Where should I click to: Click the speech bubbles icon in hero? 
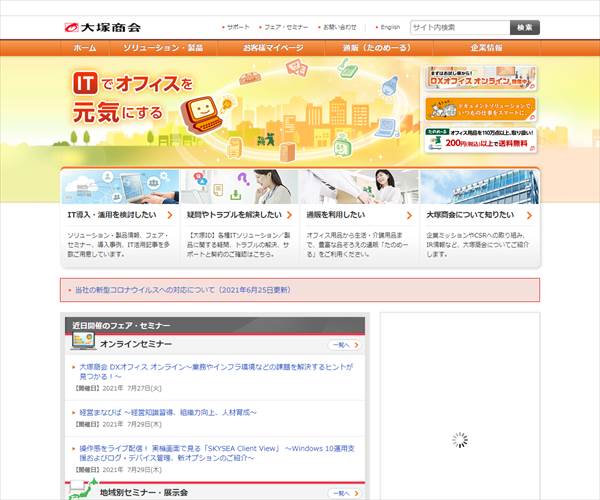pyautogui.click(x=297, y=67)
